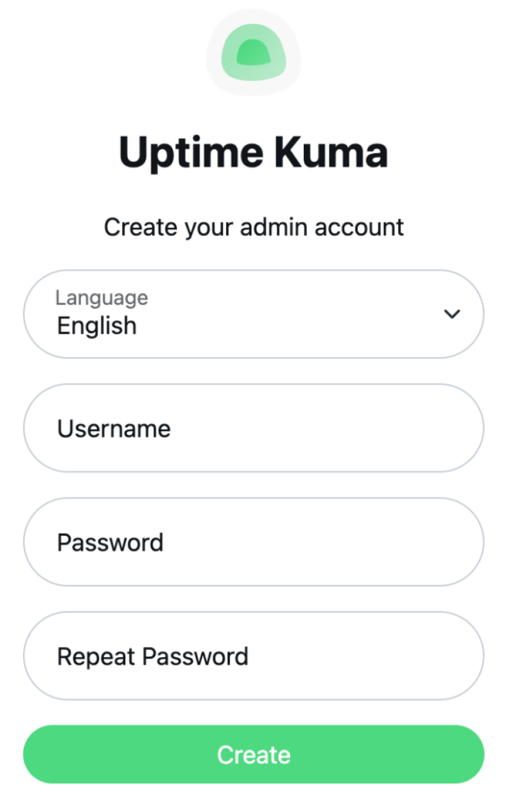Focus the Repeat Password input field
The height and width of the screenshot is (812, 506).
click(x=253, y=655)
